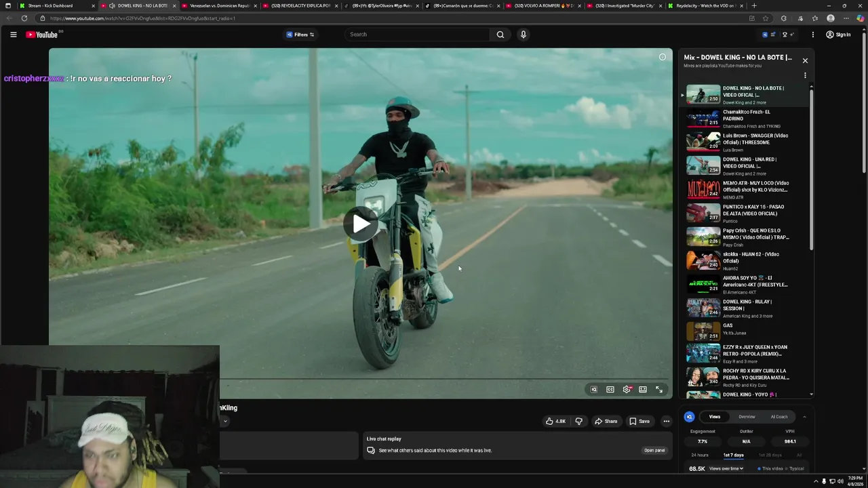Like the video showing 4.8K likes

click(x=555, y=421)
